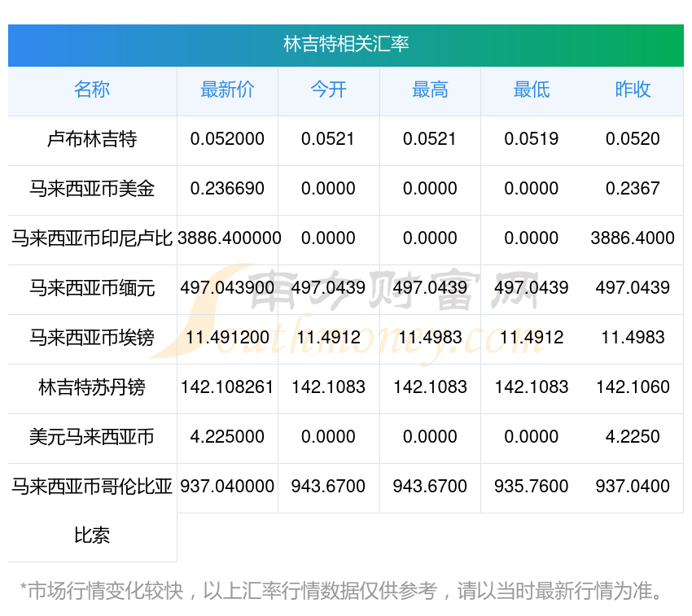The image size is (692, 616).
Task: Select the previous close 937.0400
Action: 633,487
